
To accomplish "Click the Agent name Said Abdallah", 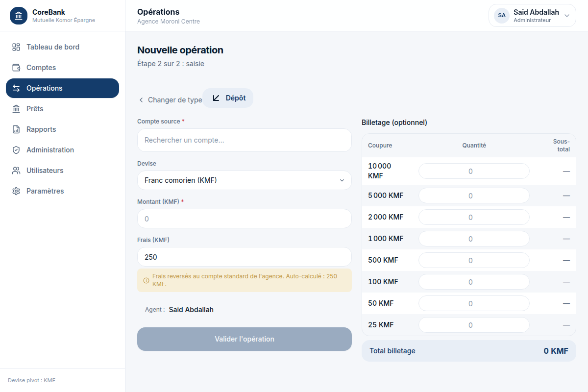I will 191,310.
